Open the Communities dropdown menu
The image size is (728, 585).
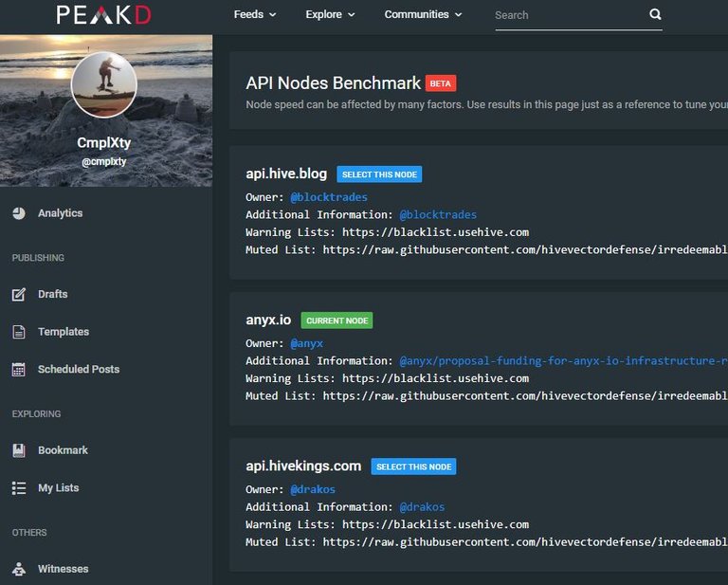coord(423,15)
